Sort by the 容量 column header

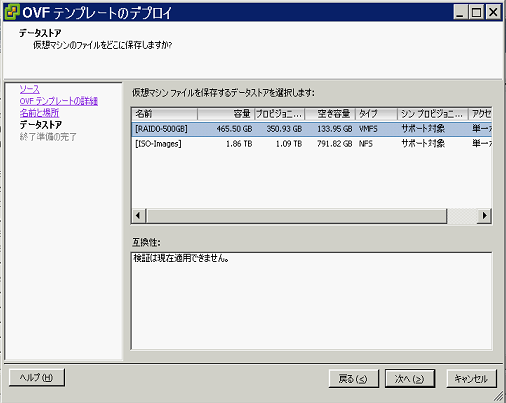coord(226,114)
